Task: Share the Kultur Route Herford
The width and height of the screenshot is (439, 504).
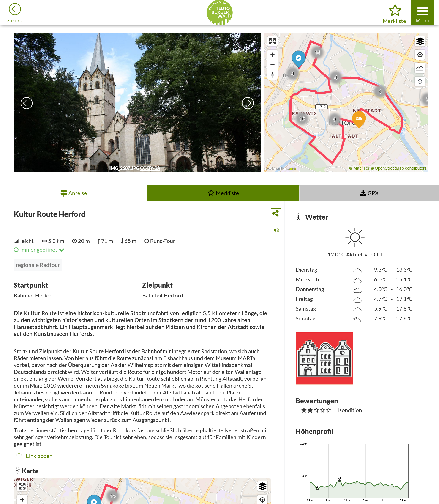Action: (x=275, y=213)
